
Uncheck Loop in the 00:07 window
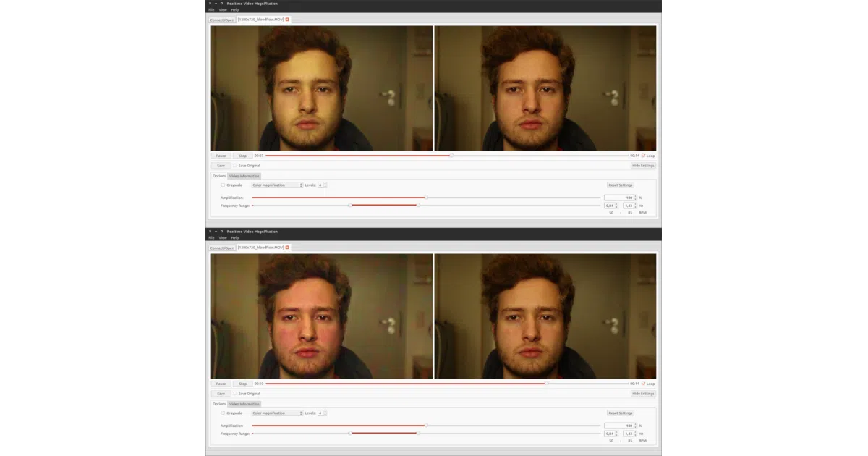coord(648,156)
